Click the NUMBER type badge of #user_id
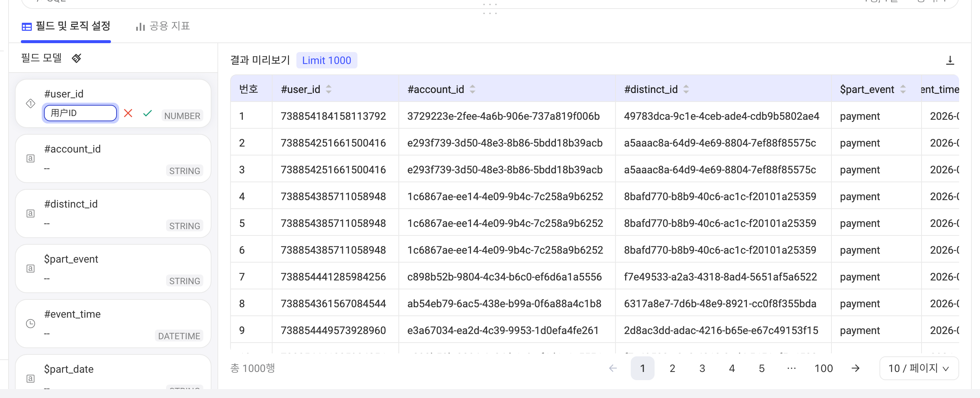Screen dimensions: 980x398 [182, 116]
